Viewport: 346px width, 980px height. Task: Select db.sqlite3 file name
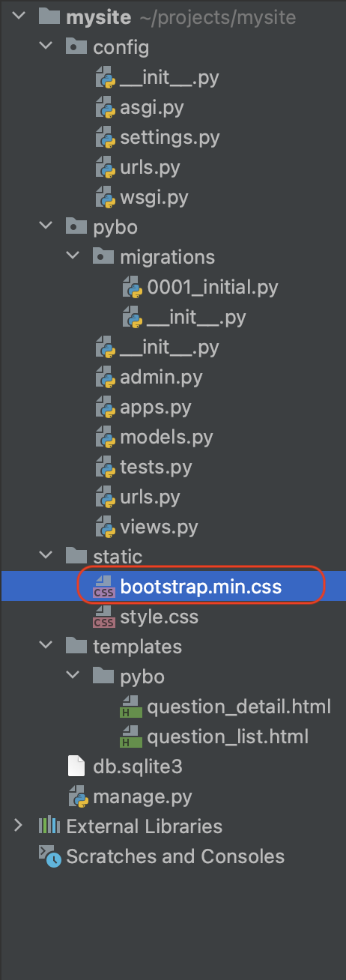click(x=138, y=766)
